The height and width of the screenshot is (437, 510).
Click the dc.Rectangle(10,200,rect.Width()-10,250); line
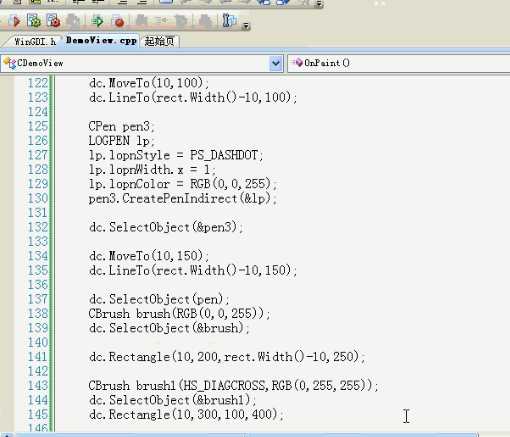click(x=227, y=357)
